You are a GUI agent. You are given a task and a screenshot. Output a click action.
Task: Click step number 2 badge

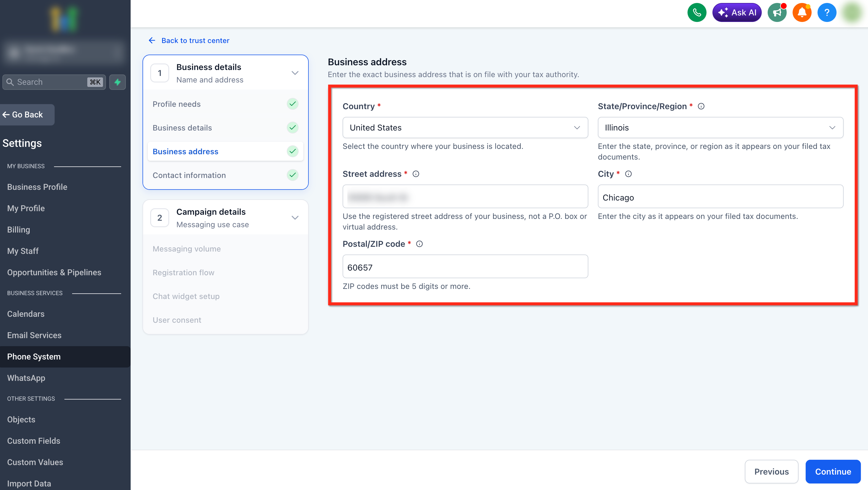pos(159,218)
